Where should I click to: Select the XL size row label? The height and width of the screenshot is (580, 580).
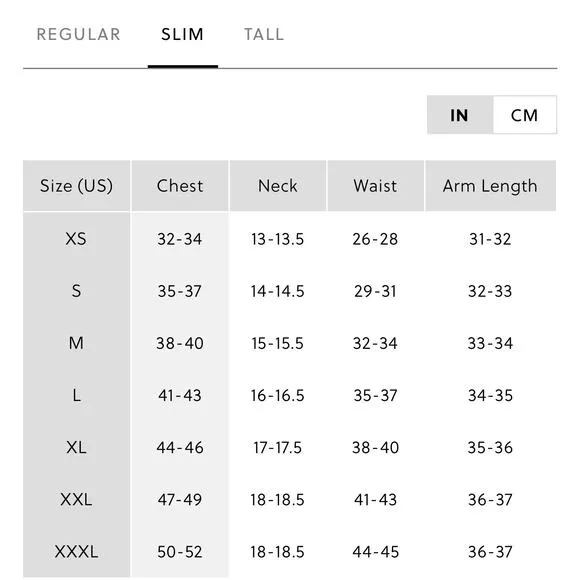pos(76,447)
